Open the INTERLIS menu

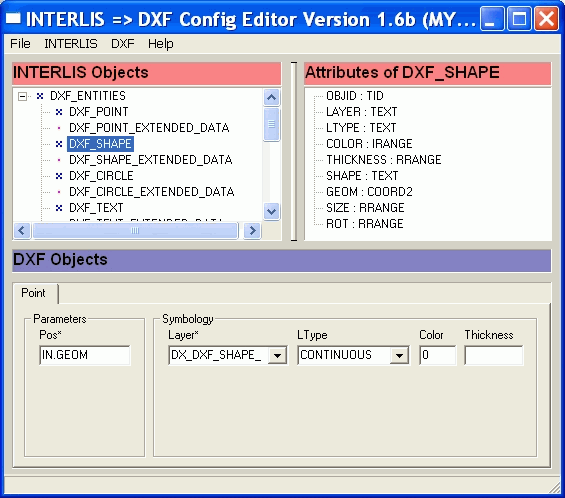[71, 44]
